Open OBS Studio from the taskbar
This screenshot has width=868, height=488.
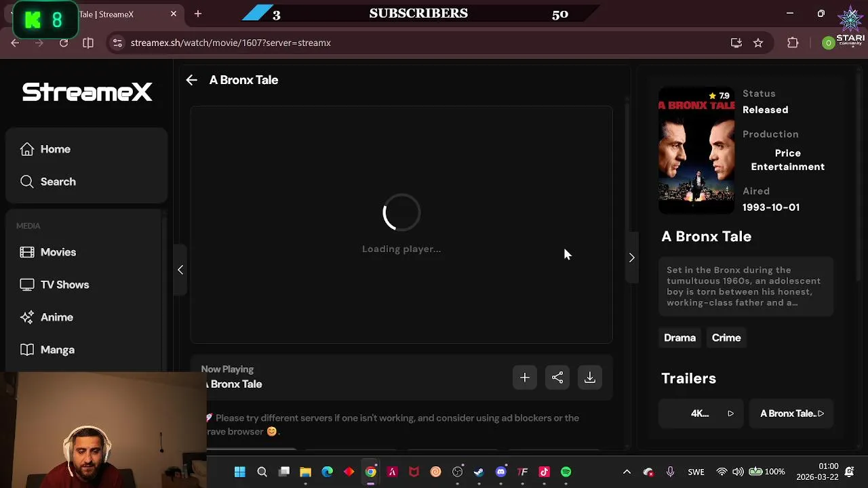click(458, 472)
